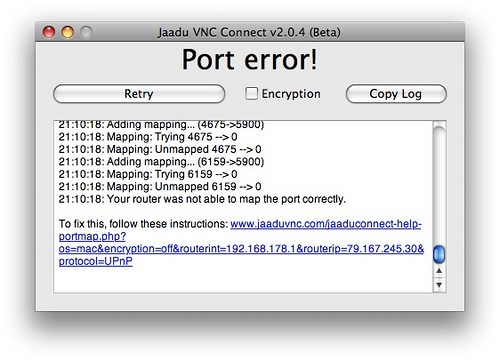Minimize window using yellow button

coord(68,32)
